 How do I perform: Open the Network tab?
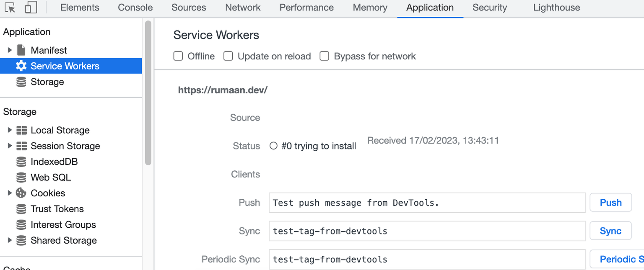[243, 8]
